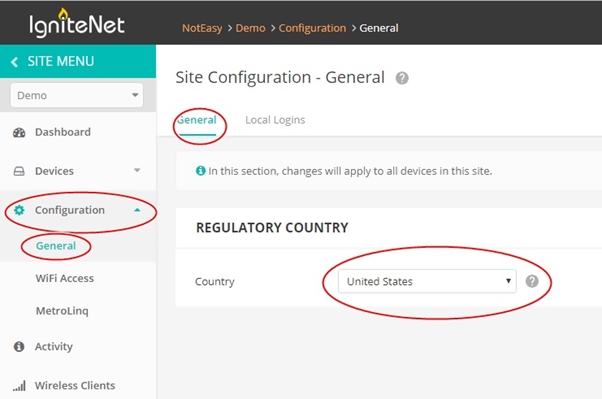Image resolution: width=602 pixels, height=399 pixels.
Task: Open help icon beside page title
Action: coord(402,78)
